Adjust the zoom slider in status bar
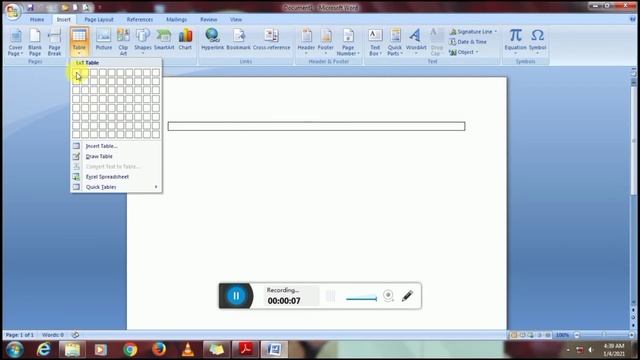Screen dimensions: 640x360 (604, 335)
